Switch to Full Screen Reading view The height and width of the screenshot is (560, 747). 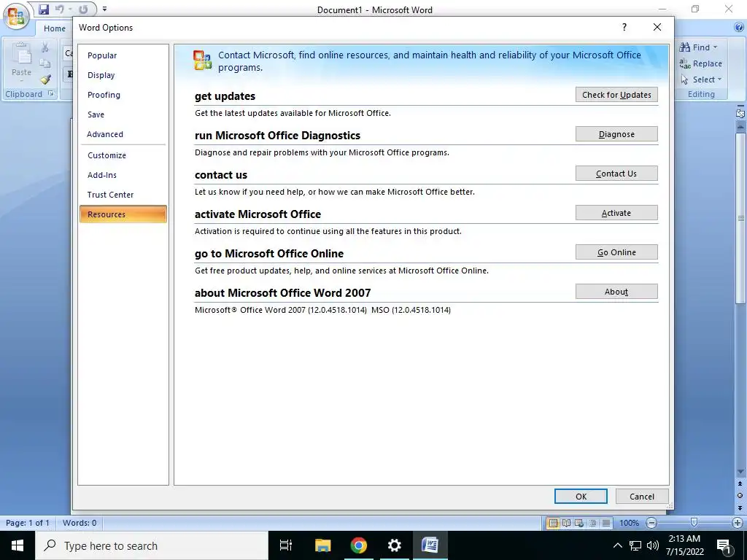pyautogui.click(x=566, y=523)
